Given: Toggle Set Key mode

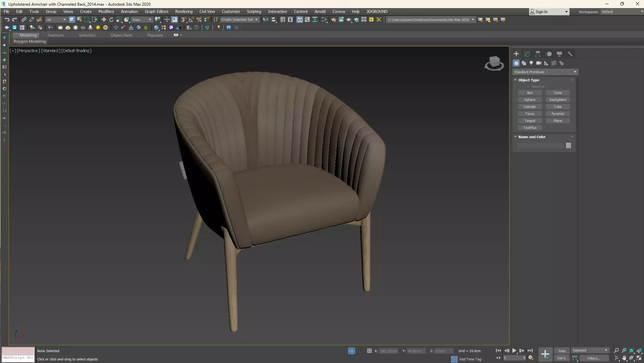Looking at the screenshot, I should click(562, 358).
